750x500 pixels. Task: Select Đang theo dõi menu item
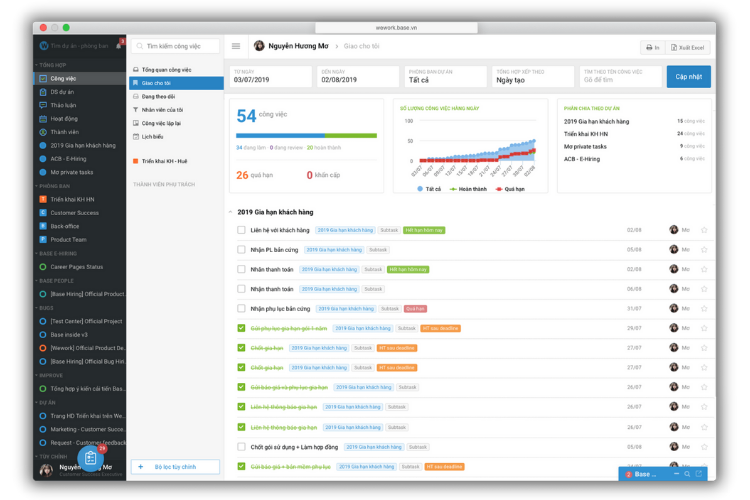(158, 96)
